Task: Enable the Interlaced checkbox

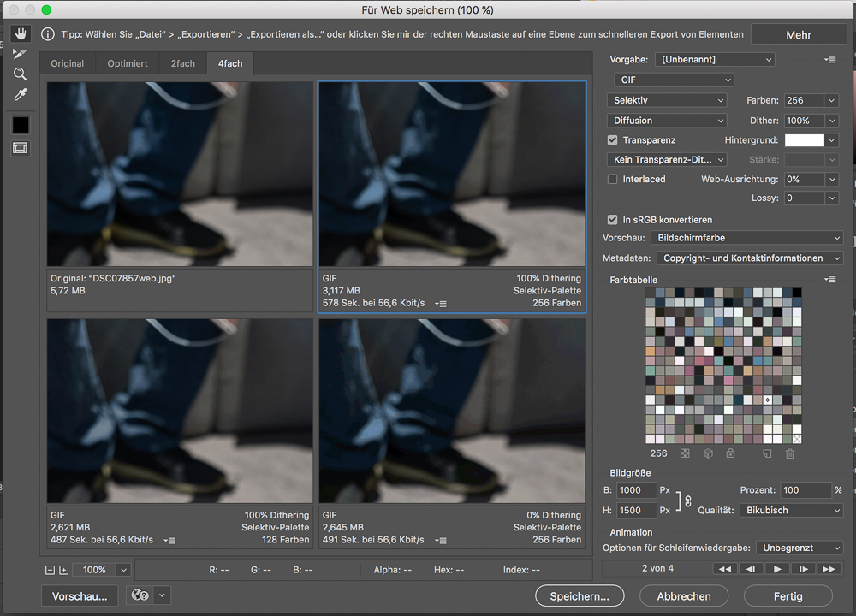Action: 613,179
